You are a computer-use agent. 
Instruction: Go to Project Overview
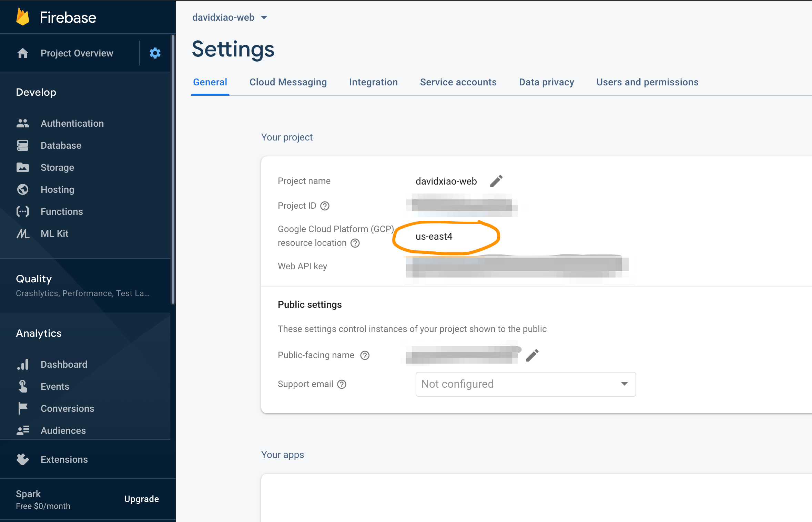pyautogui.click(x=77, y=53)
